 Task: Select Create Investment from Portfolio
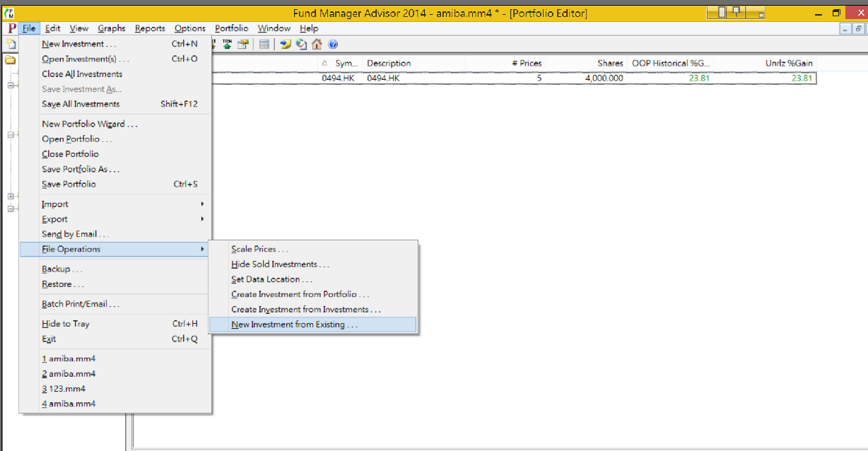(313, 294)
